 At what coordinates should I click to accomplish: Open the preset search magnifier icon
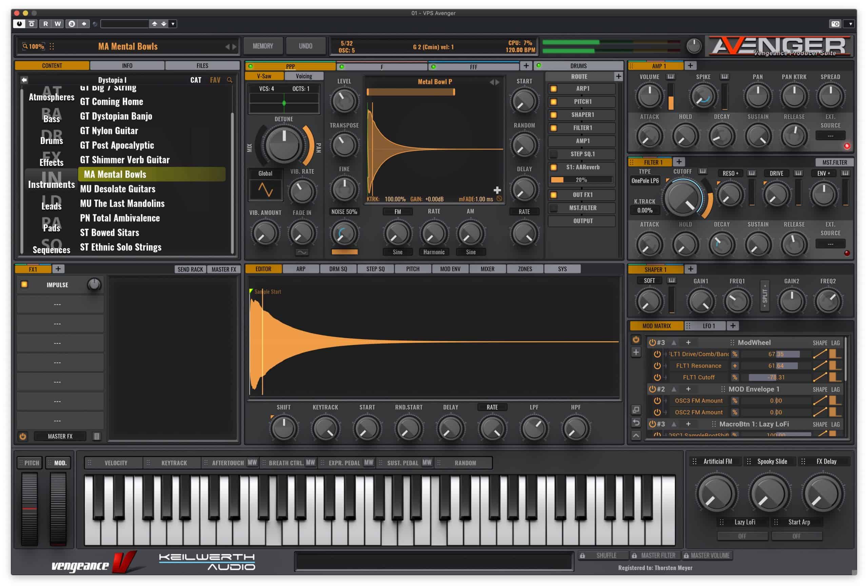[x=230, y=80]
